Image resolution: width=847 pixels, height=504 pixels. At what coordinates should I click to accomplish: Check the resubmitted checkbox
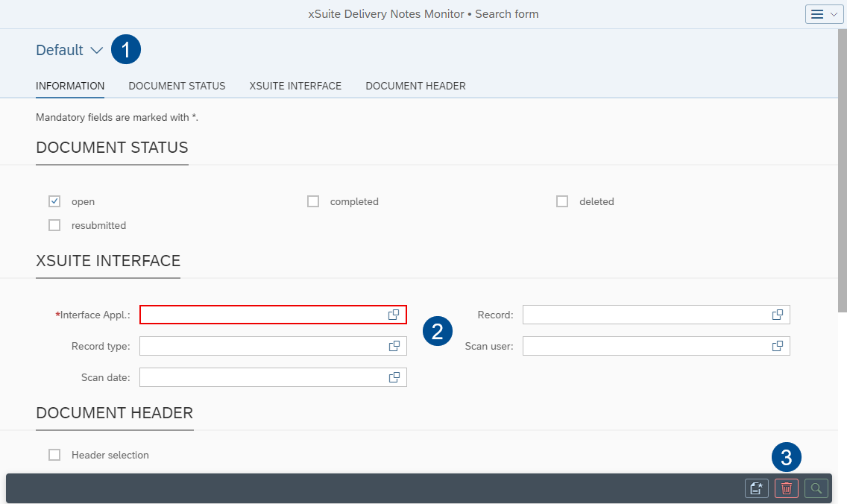point(54,225)
